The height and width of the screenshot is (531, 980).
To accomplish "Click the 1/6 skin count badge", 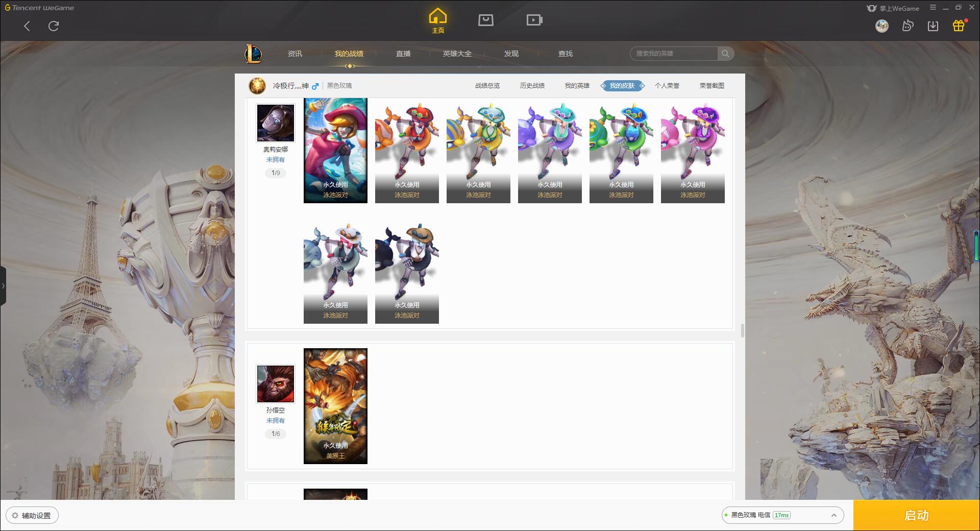I will [x=276, y=434].
